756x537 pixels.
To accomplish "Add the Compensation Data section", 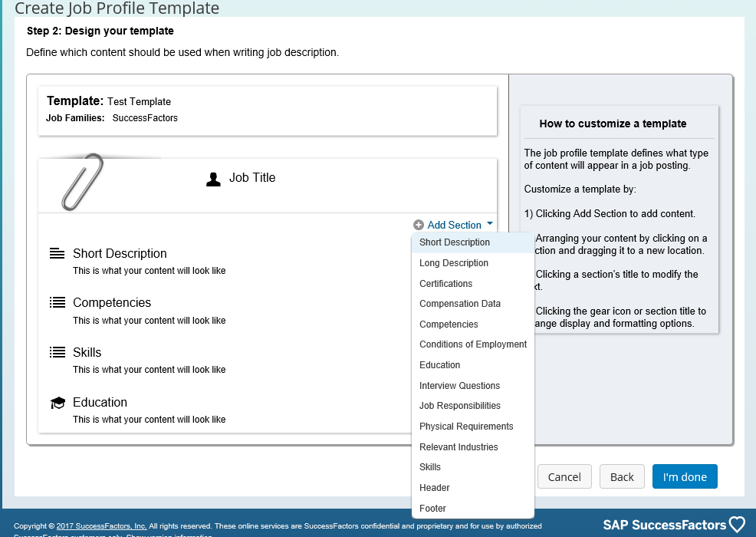I will coord(473,304).
